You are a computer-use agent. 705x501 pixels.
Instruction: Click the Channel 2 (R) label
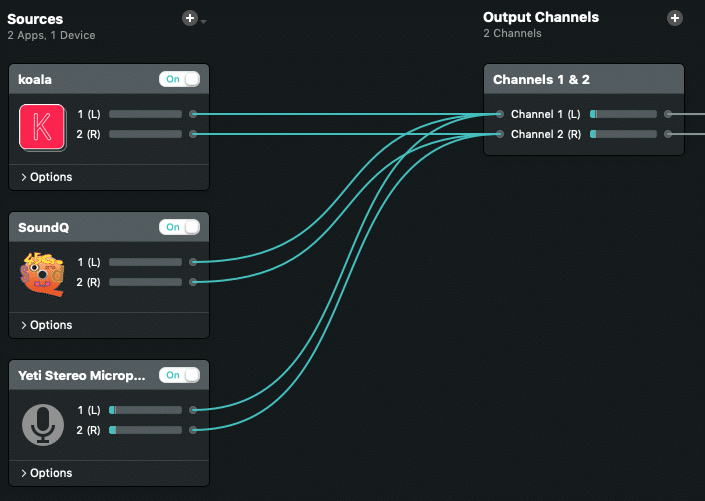pos(546,134)
